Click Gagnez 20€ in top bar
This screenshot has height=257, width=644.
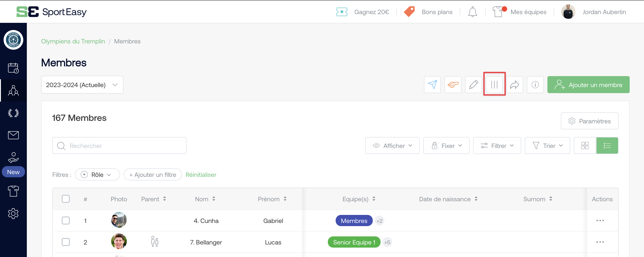[371, 12]
